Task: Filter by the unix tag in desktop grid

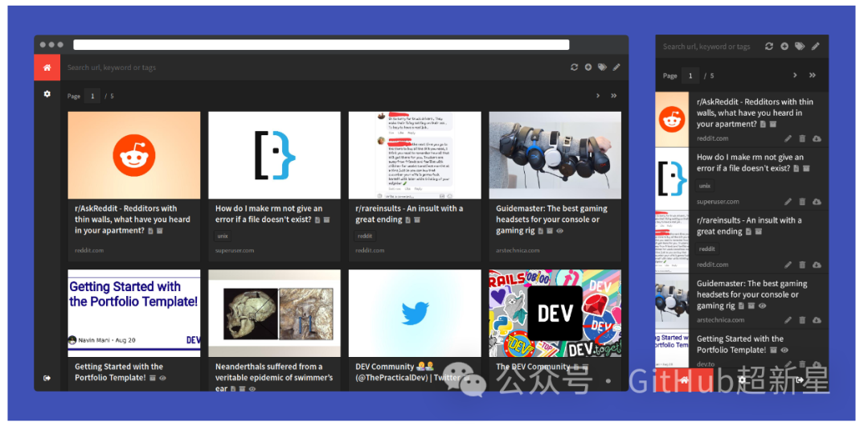Action: pos(223,236)
